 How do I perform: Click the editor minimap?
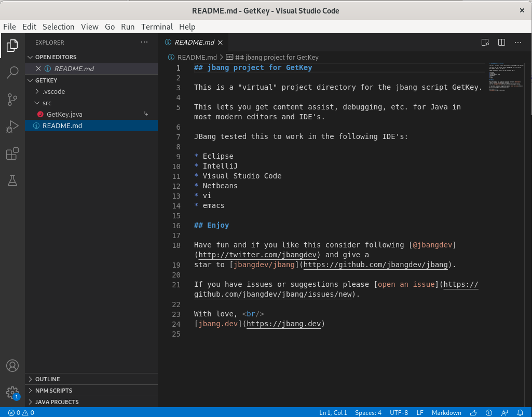coord(506,76)
